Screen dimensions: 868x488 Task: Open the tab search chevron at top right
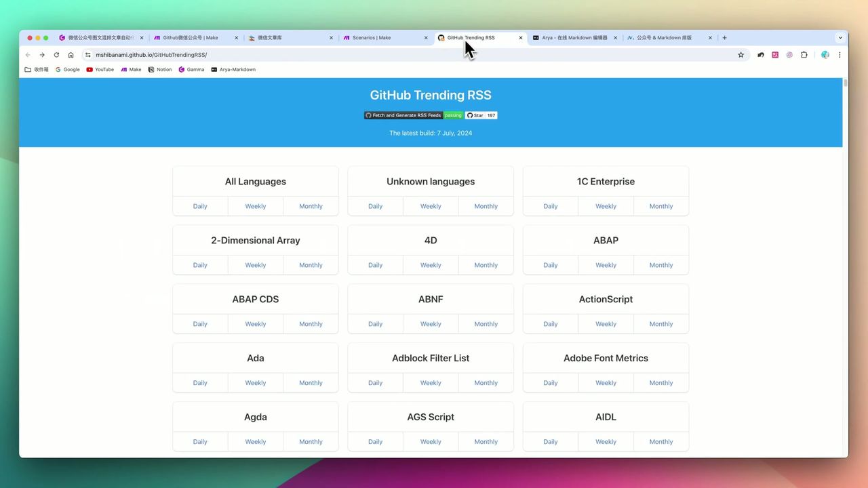coord(840,37)
